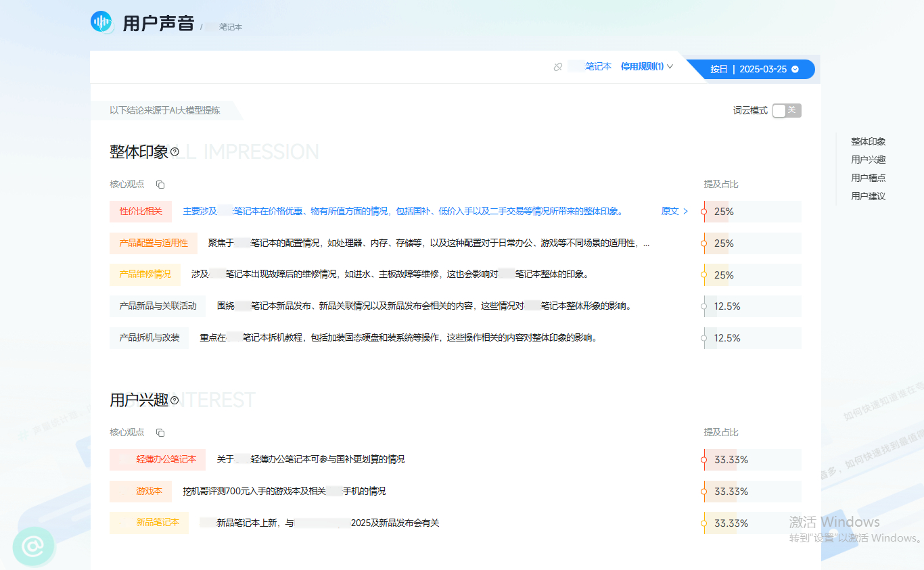Click the 用户声音 sound wave logo
Viewport: 924px width, 570px height.
pos(102,22)
